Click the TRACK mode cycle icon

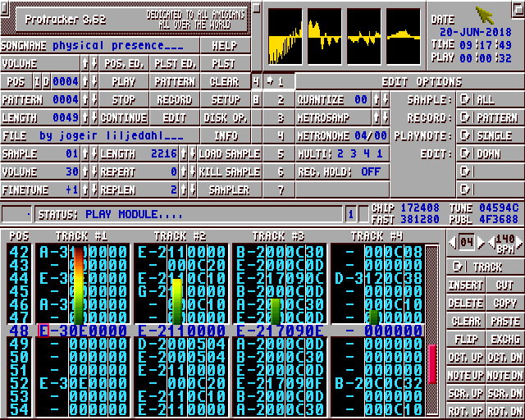click(458, 267)
